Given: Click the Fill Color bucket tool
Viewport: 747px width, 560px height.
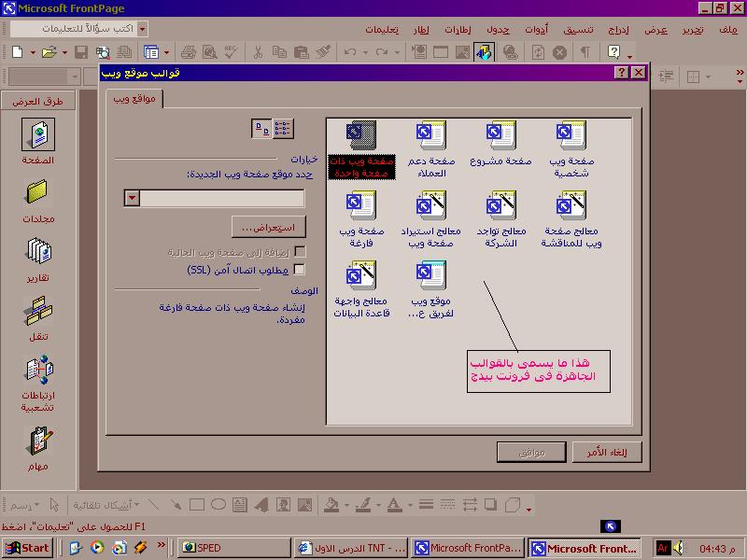Looking at the screenshot, I should point(332,505).
